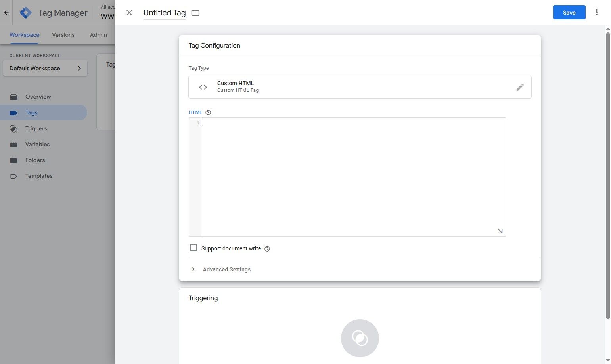Open help for the HTML field
The image size is (611, 364).
(x=208, y=112)
